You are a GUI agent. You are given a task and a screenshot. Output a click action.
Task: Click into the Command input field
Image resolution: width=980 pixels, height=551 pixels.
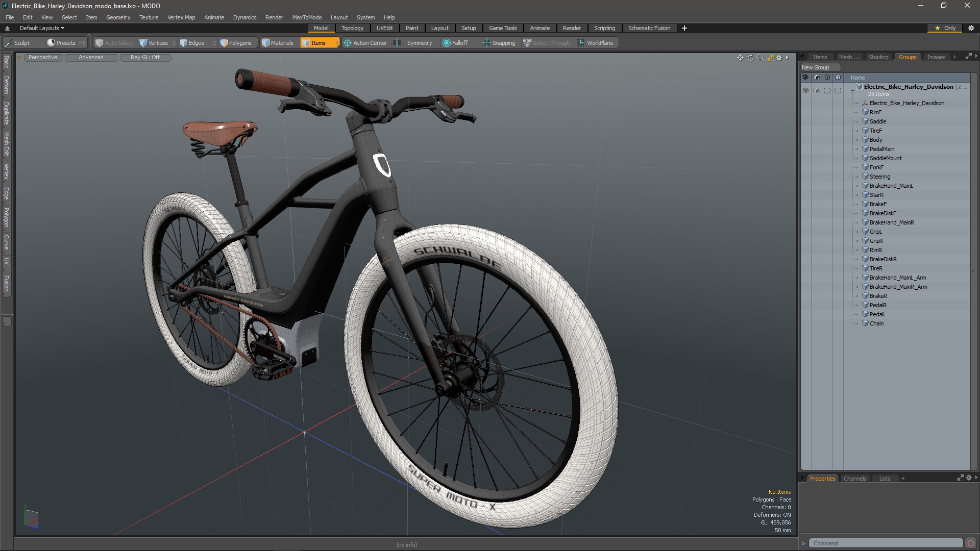point(887,543)
